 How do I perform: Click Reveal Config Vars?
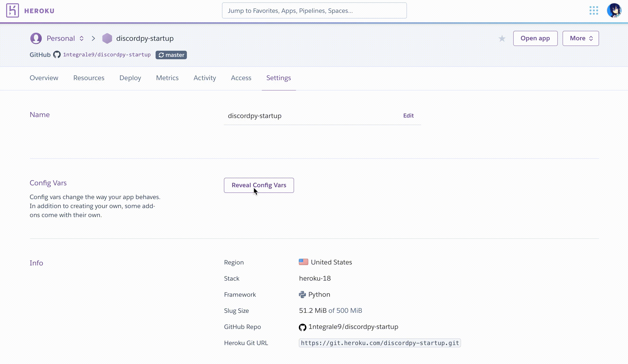[259, 185]
